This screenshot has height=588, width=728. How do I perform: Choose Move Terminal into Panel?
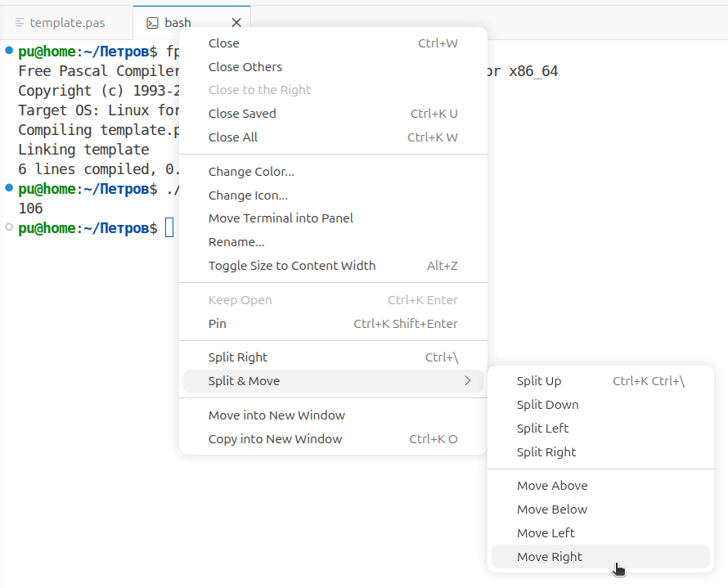click(x=281, y=218)
